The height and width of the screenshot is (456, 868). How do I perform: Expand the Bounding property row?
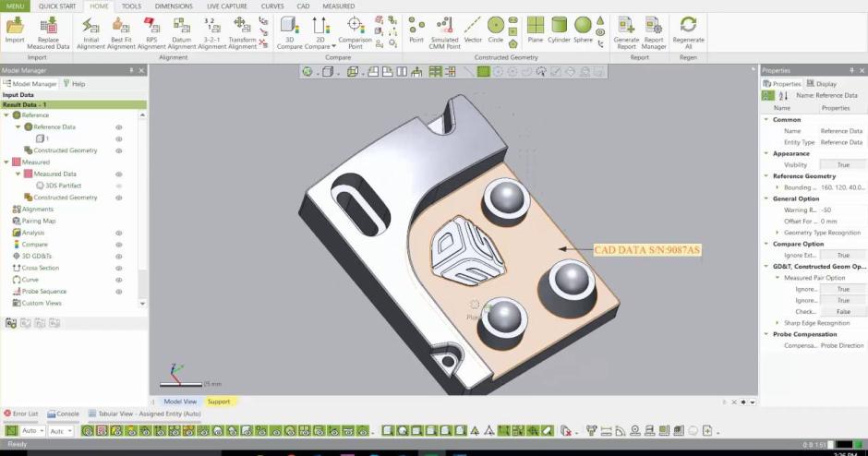tap(778, 187)
